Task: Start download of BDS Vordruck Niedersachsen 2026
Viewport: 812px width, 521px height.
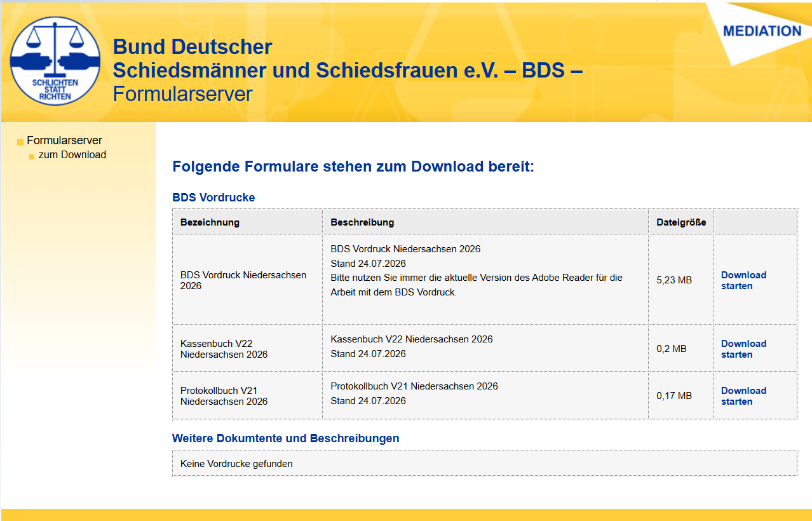Action: click(743, 280)
